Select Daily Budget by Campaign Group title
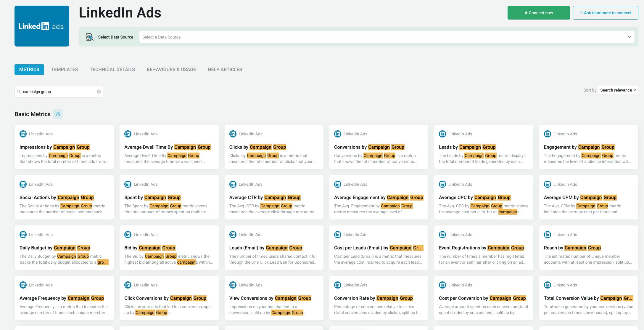This screenshot has height=330, width=644. [x=55, y=248]
